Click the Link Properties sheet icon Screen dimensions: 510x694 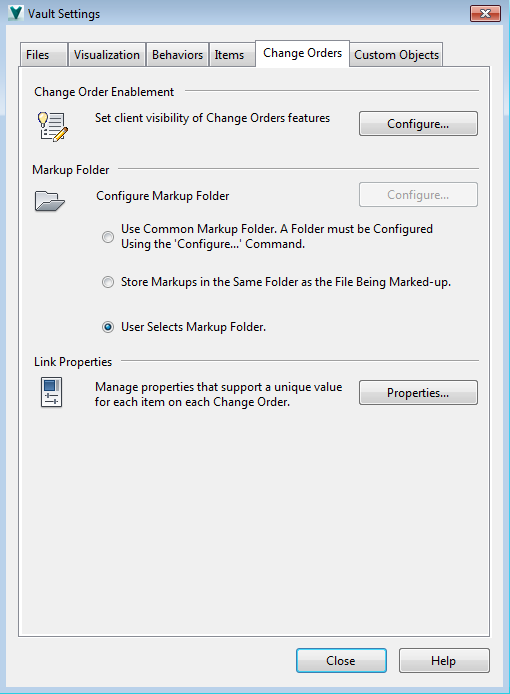click(51, 392)
